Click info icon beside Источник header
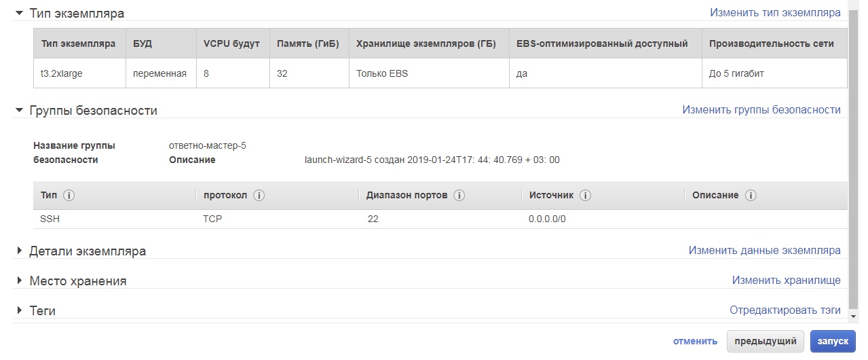The height and width of the screenshot is (360, 868). pyautogui.click(x=585, y=196)
